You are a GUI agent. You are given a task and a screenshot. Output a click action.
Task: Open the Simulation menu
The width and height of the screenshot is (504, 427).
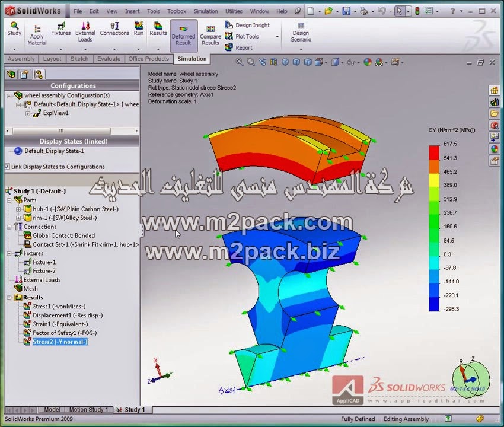pyautogui.click(x=206, y=11)
